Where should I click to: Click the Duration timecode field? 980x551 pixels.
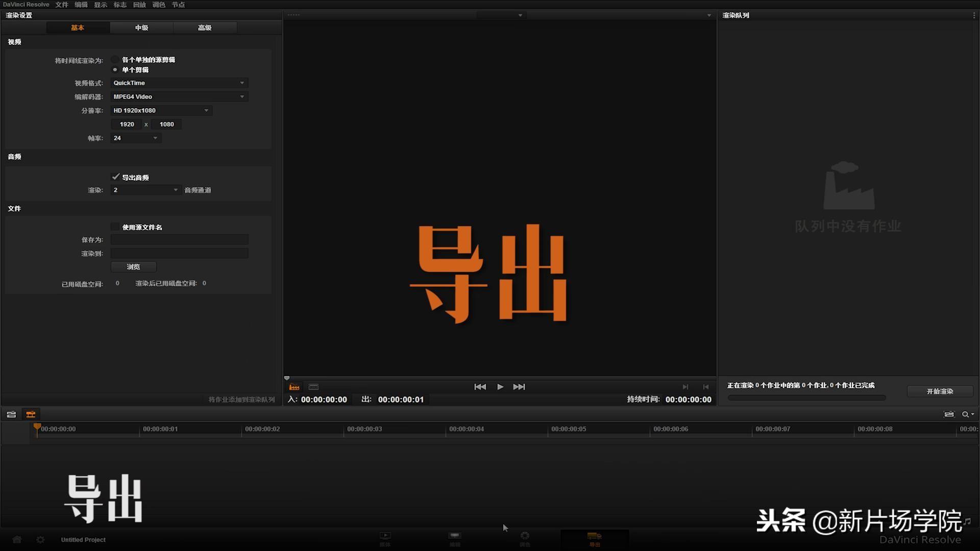(x=688, y=399)
